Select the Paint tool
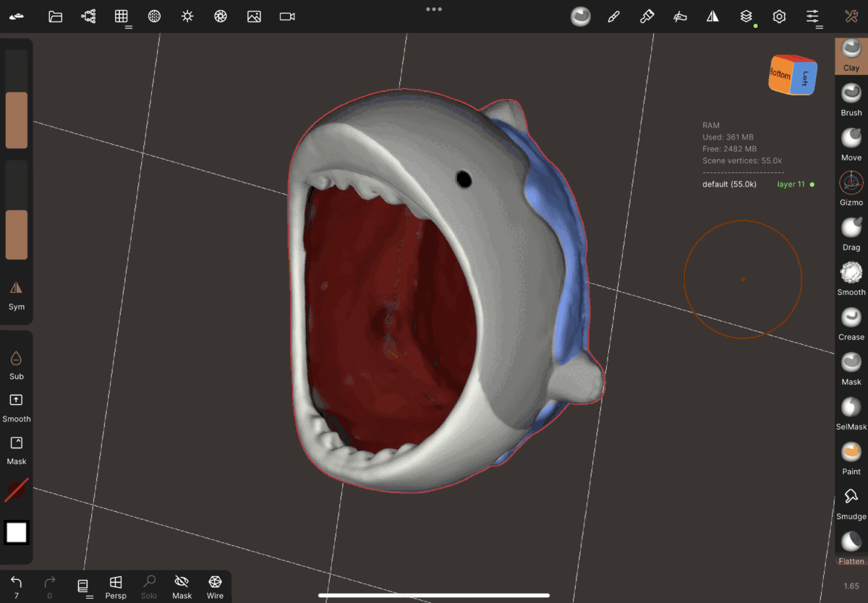Viewport: 868px width, 603px height. click(851, 458)
